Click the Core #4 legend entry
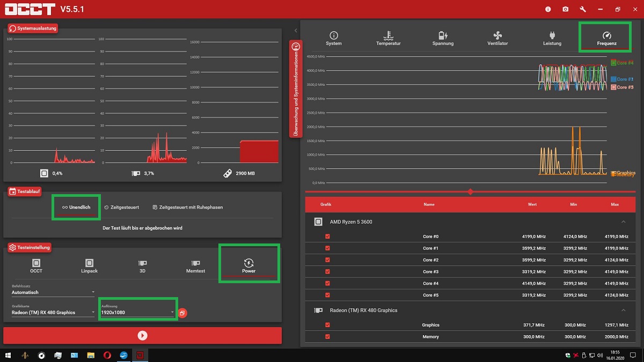644x362 pixels. tap(623, 63)
